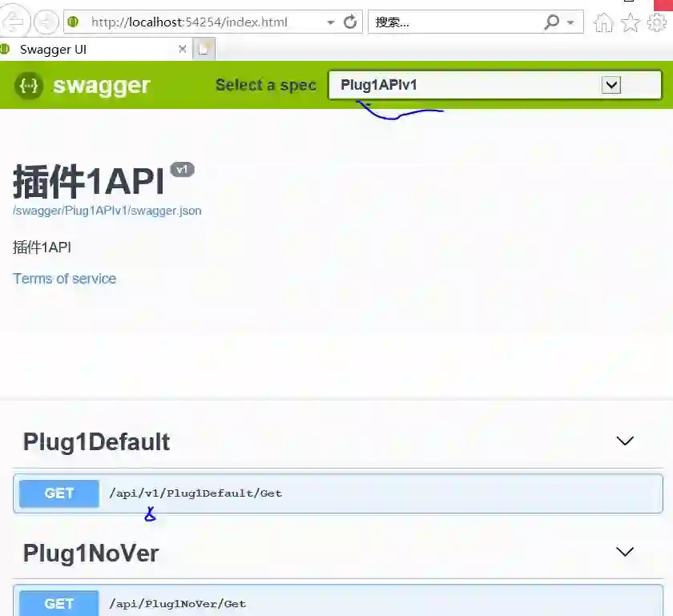Viewport: 673px width, 616px height.
Task: Click the browser forward arrow button
Action: click(46, 22)
